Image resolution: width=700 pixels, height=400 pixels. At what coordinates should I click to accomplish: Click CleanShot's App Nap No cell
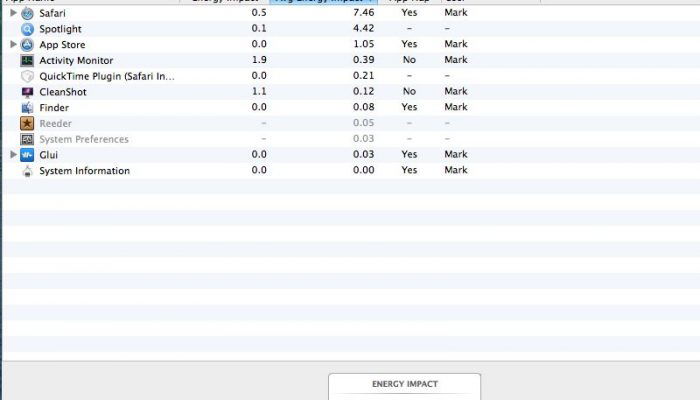pyautogui.click(x=409, y=91)
